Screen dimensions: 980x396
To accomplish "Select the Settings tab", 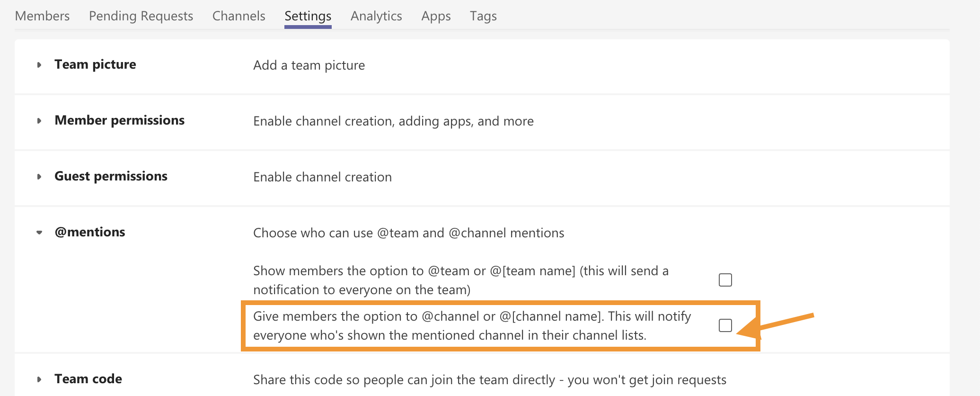I will pos(308,16).
